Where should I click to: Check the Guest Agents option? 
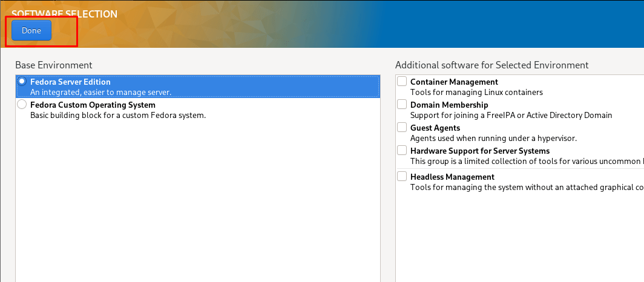pyautogui.click(x=402, y=128)
